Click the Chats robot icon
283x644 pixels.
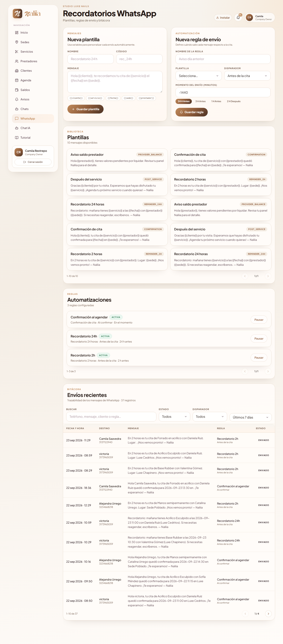17,109
